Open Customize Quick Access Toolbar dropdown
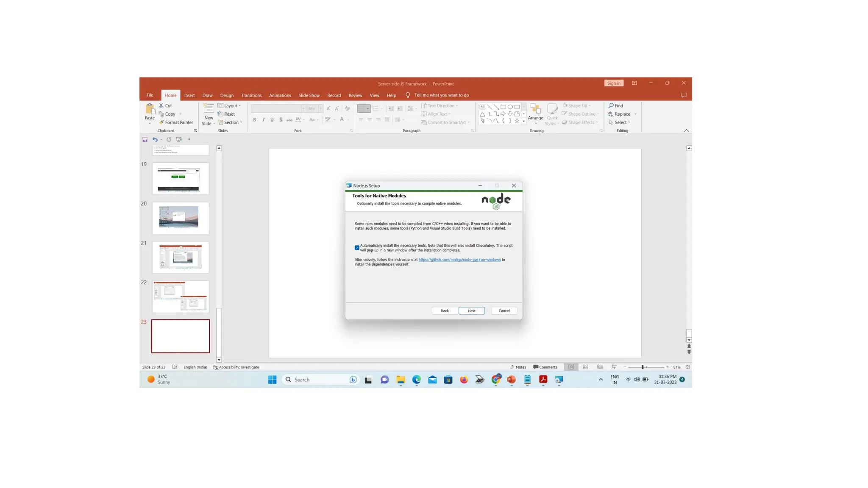 click(189, 139)
